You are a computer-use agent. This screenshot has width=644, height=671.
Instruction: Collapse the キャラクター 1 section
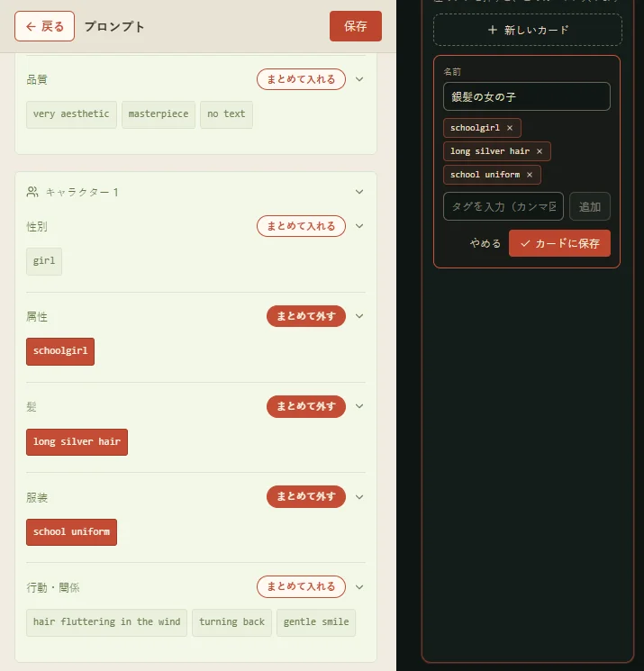tap(359, 192)
